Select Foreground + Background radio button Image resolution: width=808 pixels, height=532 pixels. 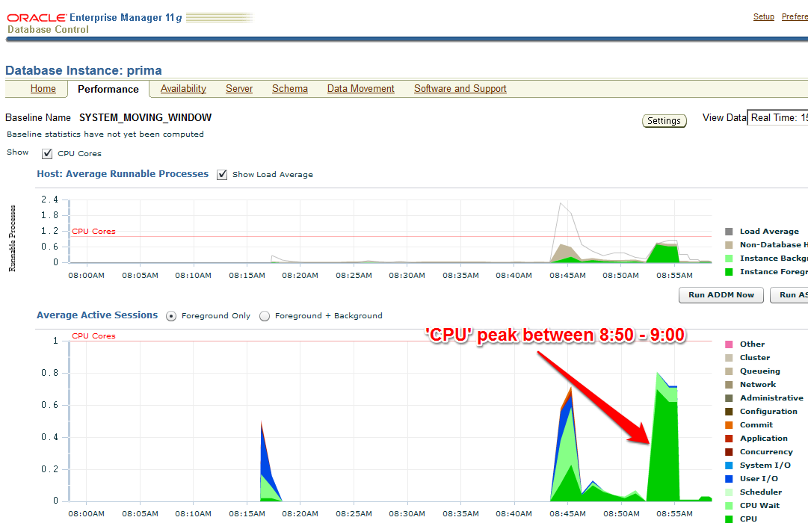265,316
